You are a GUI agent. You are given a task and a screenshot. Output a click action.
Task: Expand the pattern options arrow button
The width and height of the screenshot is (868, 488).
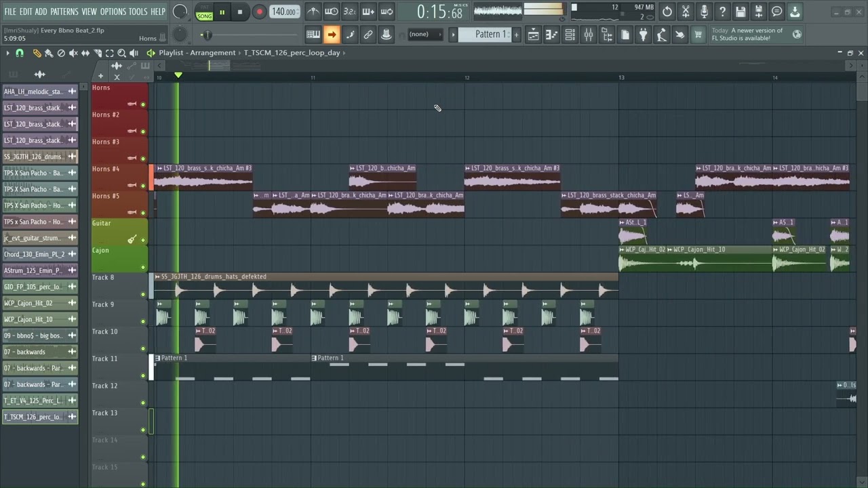coord(453,35)
